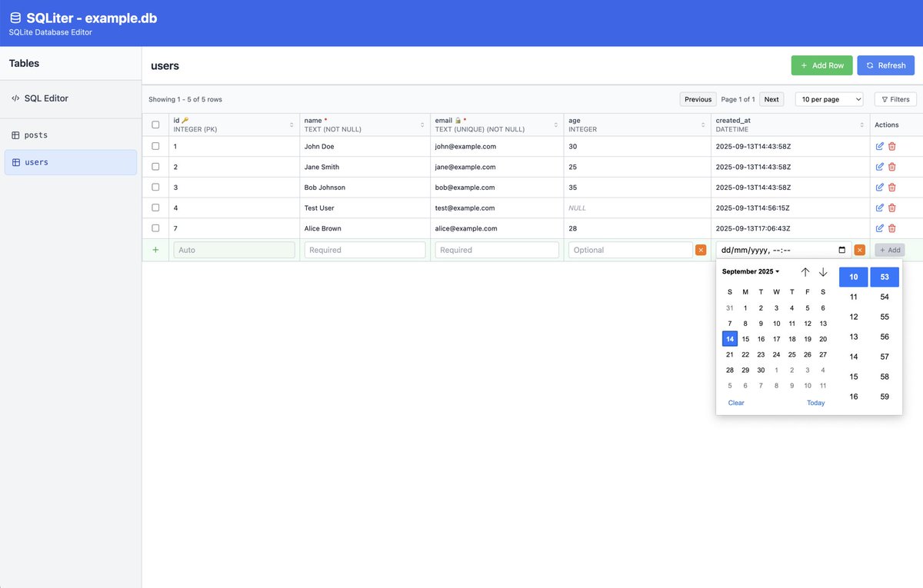Screen dimensions: 923x588
Task: Check the box for row Jane Smith
Action: click(x=155, y=167)
